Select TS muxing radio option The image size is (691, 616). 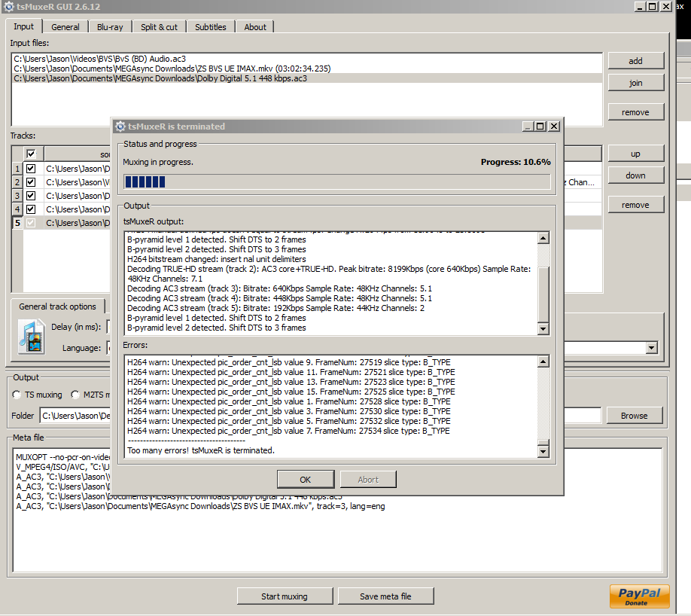[17, 395]
